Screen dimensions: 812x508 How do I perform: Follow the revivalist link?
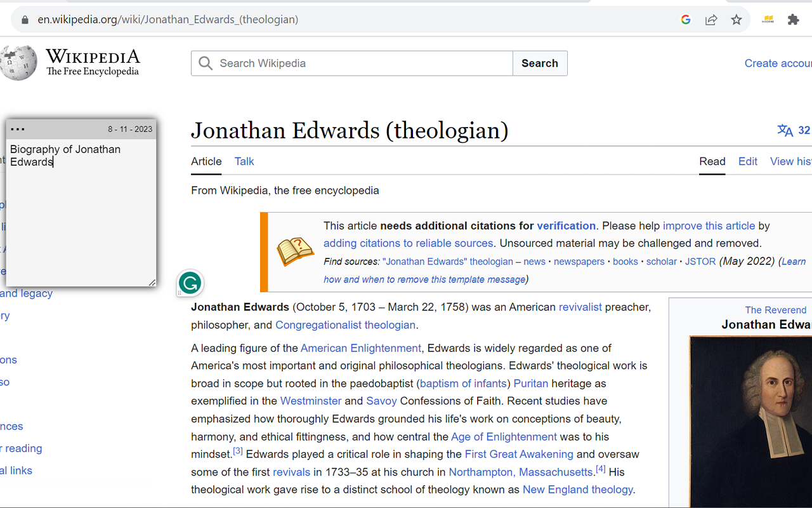[580, 307]
